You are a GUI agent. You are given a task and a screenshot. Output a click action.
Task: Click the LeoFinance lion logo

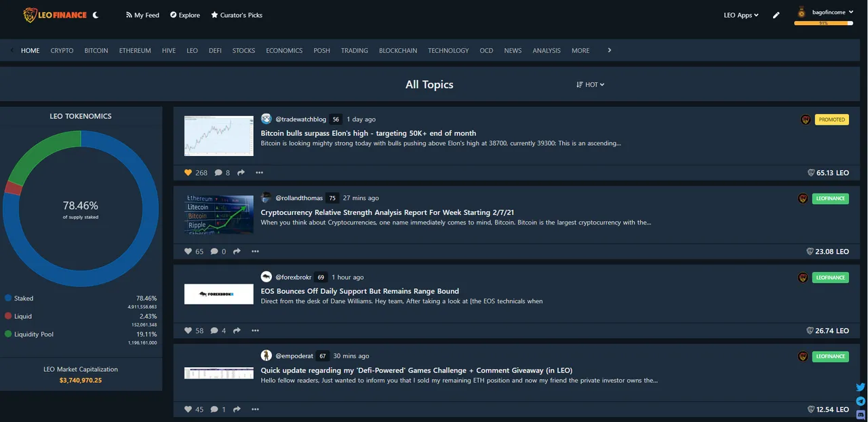pos(55,14)
